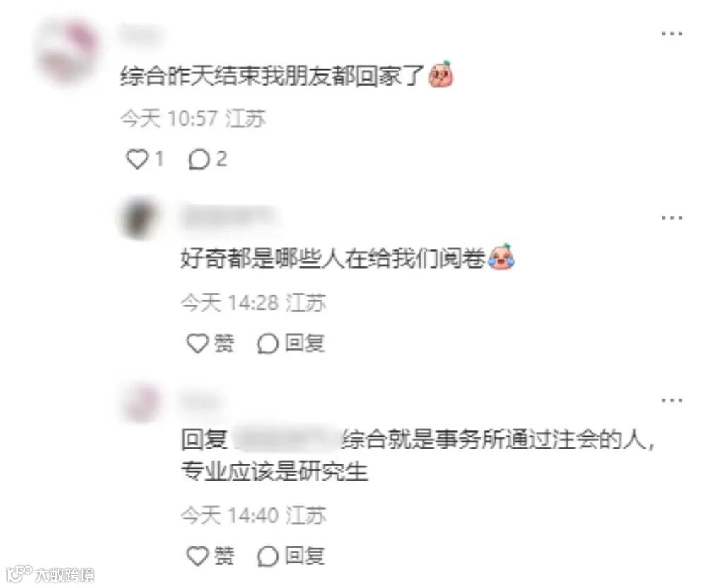Open three-dot menu on the 14:28 reply
This screenshot has width=724, height=588.
[x=672, y=218]
